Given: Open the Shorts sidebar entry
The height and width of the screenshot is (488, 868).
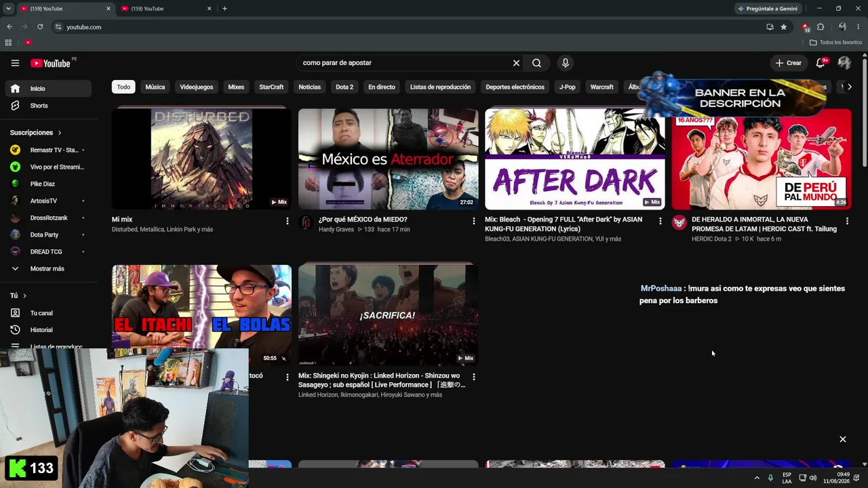Looking at the screenshot, I should pyautogui.click(x=48, y=106).
